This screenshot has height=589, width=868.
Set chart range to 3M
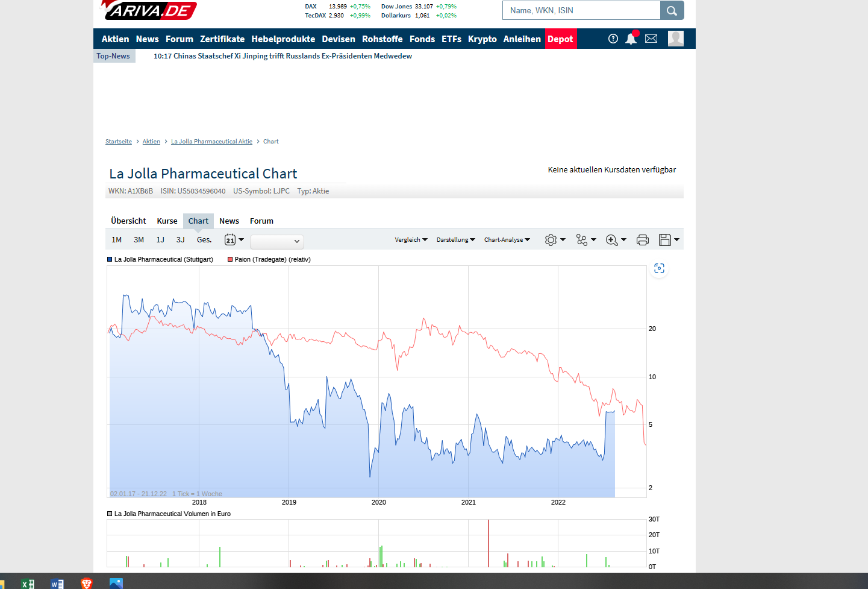139,240
